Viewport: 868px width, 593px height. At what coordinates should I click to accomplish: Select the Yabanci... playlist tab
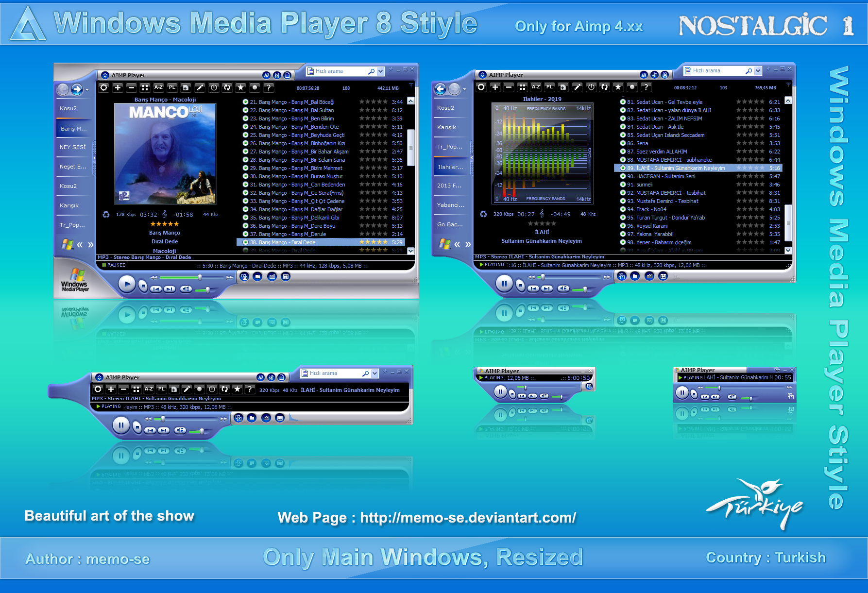pos(451,205)
